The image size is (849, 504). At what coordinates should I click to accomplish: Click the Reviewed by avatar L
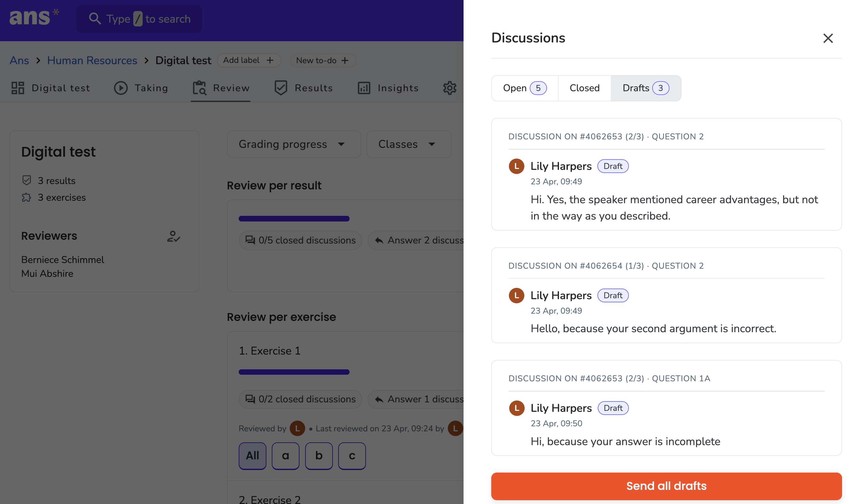click(x=297, y=428)
